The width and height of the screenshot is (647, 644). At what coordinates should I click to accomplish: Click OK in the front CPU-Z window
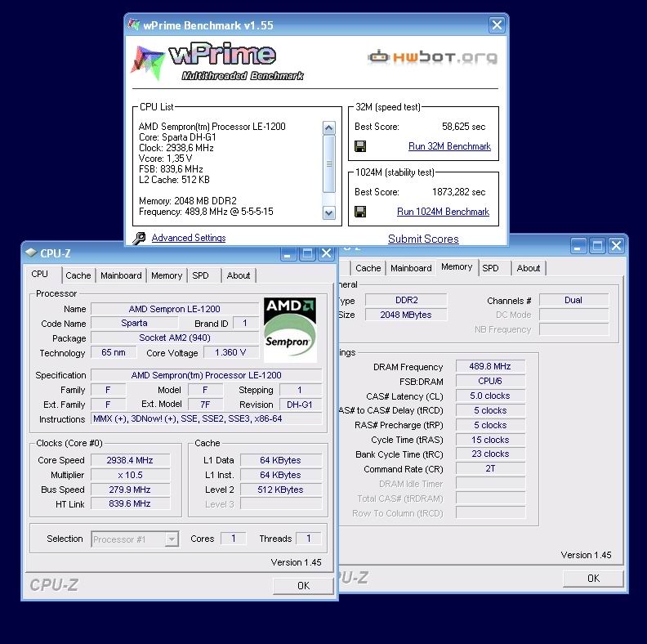point(303,586)
